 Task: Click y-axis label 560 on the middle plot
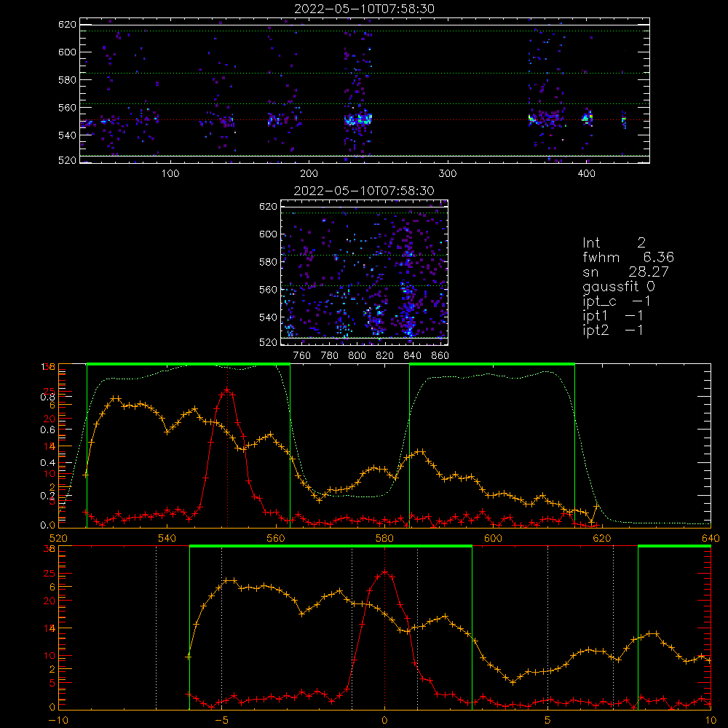(x=269, y=290)
